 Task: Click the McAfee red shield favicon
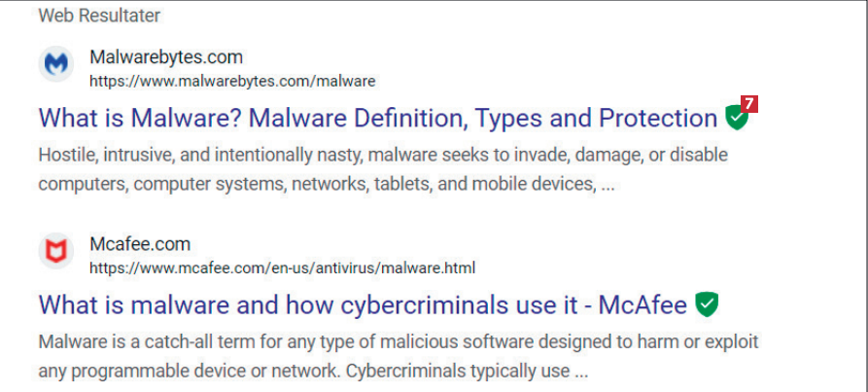57,253
